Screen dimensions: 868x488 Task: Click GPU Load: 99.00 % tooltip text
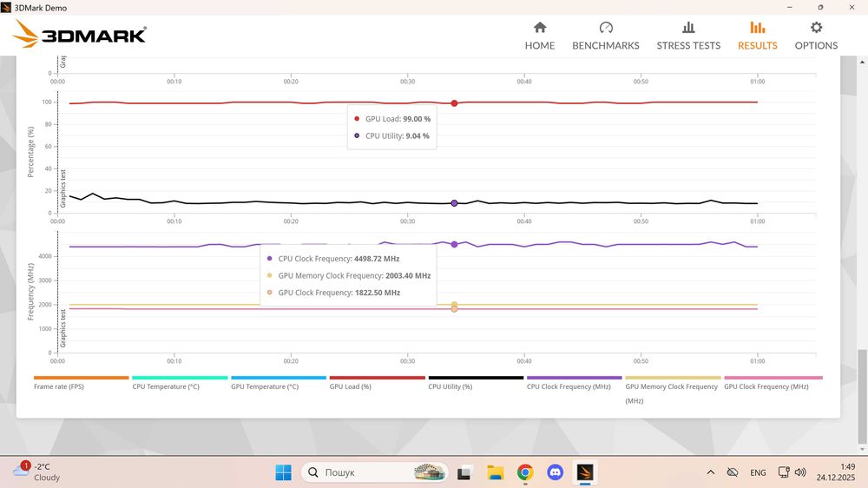coord(398,119)
